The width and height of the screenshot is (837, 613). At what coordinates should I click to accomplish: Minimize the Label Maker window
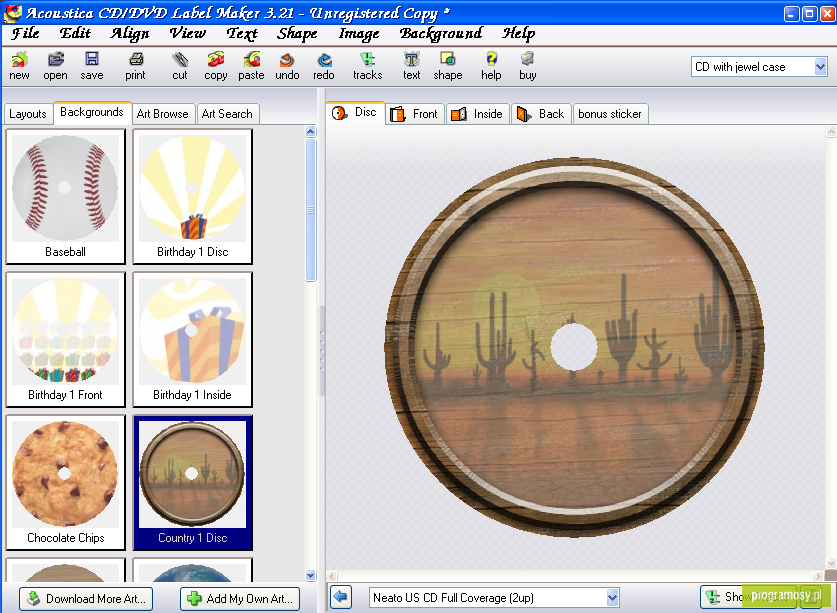coord(791,13)
